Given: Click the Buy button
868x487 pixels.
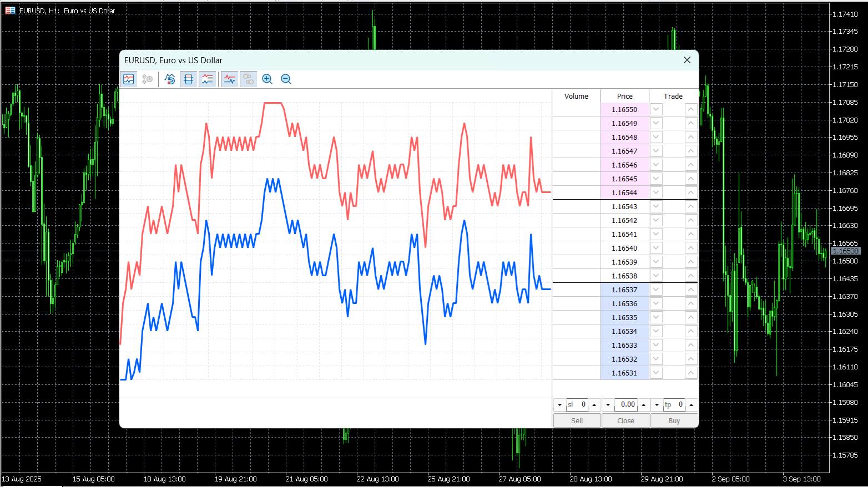Looking at the screenshot, I should pyautogui.click(x=674, y=420).
